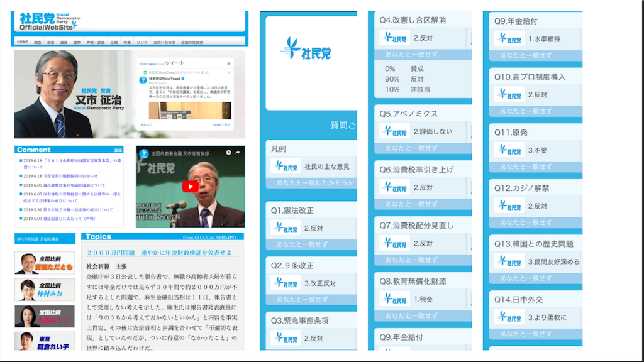Click the 社民党OfficialTweet profile avatar

click(x=143, y=80)
